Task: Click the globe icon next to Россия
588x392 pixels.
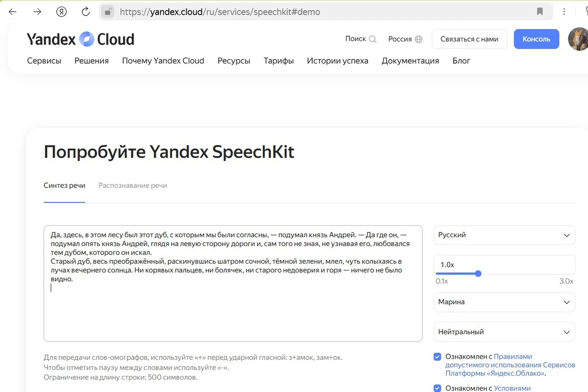Action: pyautogui.click(x=418, y=39)
